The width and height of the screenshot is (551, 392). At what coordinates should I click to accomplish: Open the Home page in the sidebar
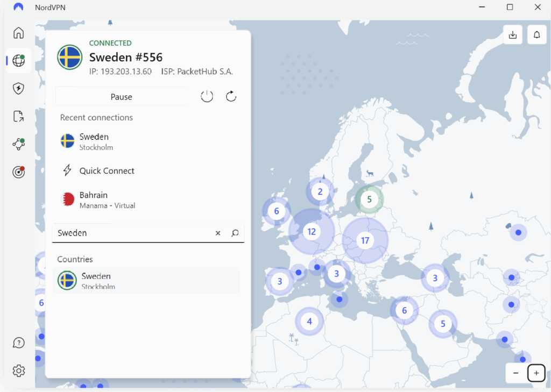[x=19, y=33]
